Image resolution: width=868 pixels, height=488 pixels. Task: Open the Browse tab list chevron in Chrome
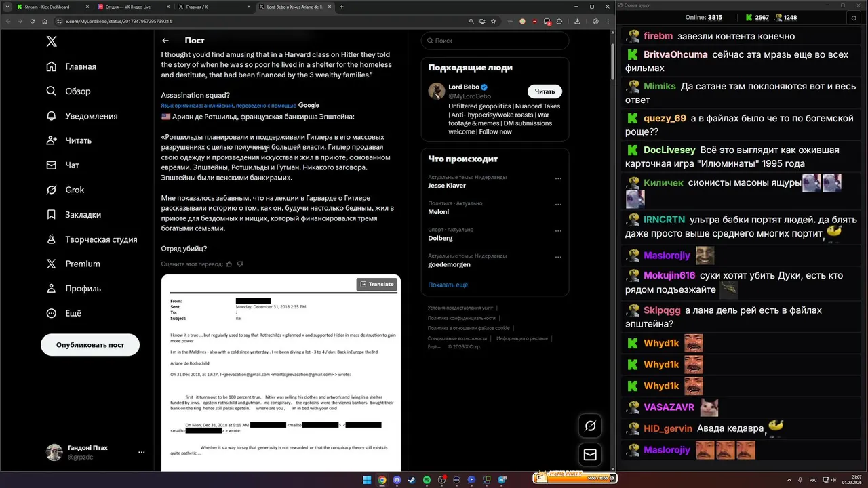[7, 7]
